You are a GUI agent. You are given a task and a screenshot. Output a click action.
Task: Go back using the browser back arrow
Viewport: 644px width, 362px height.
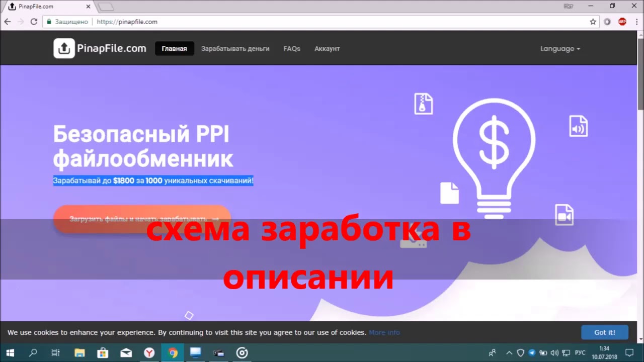[8, 22]
